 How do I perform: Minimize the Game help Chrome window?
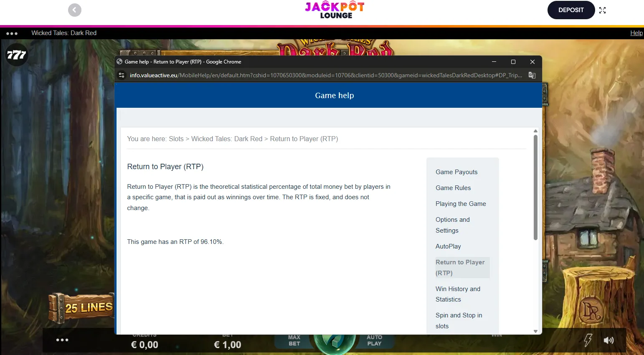(x=494, y=62)
